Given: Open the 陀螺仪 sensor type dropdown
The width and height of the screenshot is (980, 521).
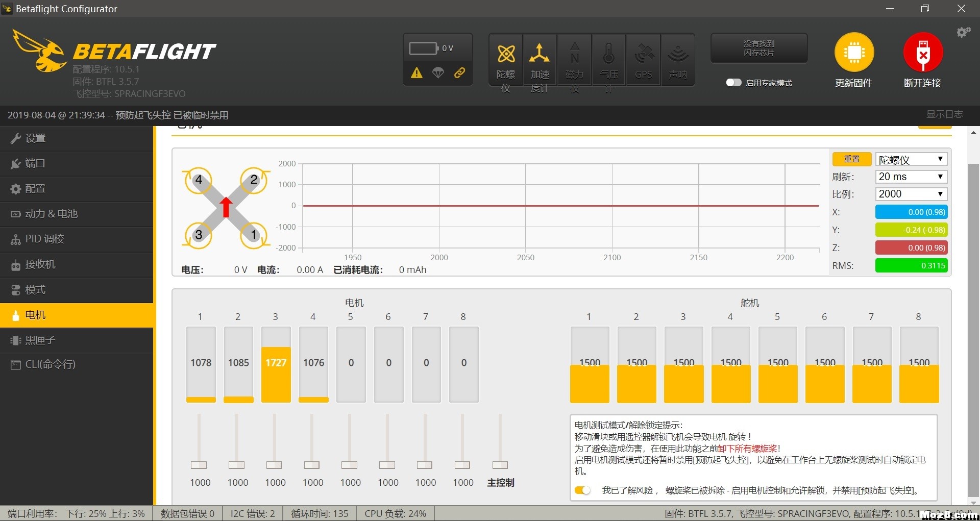Looking at the screenshot, I should click(x=911, y=160).
